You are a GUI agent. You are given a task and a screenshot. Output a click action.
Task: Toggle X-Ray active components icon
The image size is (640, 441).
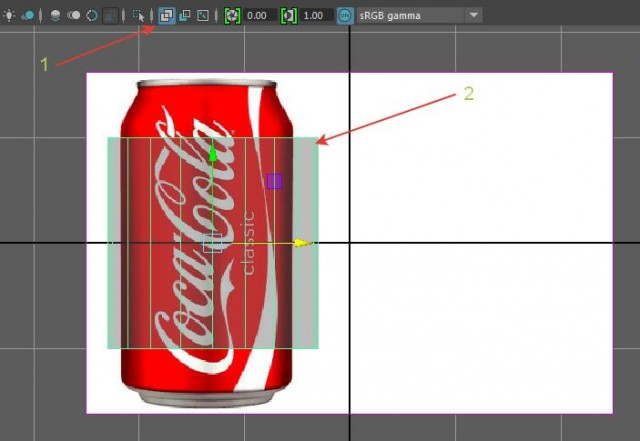[x=183, y=16]
